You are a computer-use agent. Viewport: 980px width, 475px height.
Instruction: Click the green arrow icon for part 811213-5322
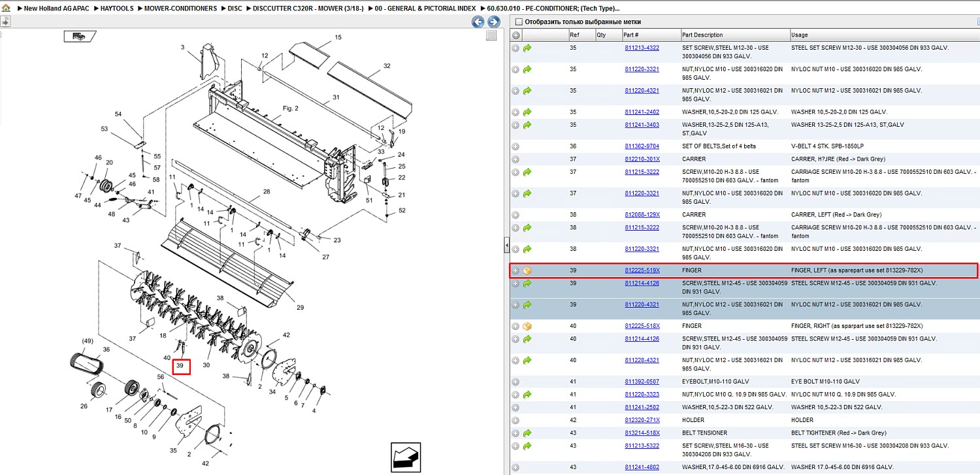point(527,446)
